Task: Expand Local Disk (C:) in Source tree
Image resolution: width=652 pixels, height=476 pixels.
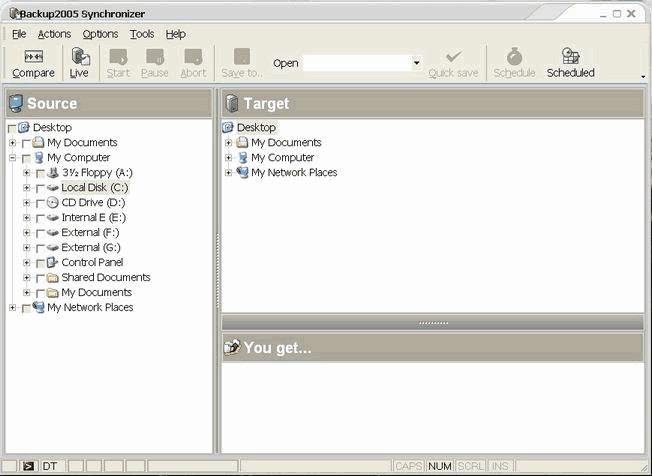Action: pyautogui.click(x=27, y=188)
